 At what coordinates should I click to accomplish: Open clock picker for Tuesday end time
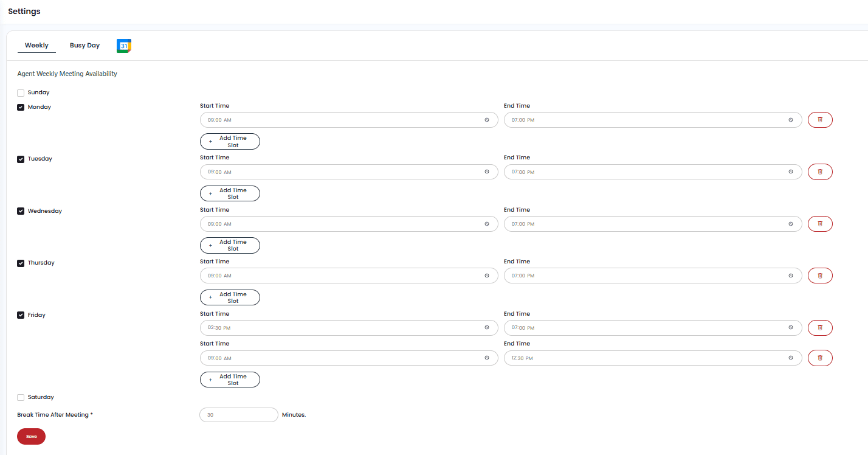[x=791, y=172]
